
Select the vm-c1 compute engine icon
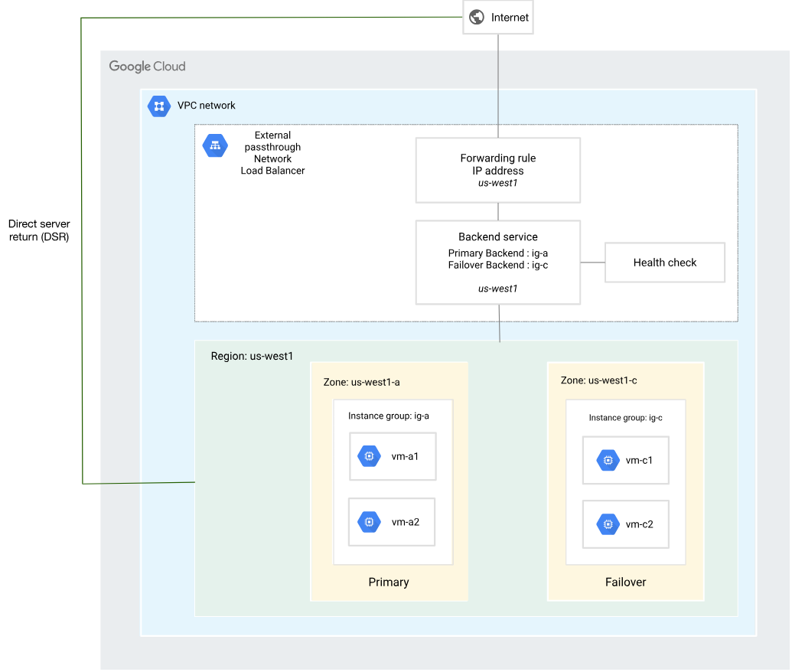point(608,460)
